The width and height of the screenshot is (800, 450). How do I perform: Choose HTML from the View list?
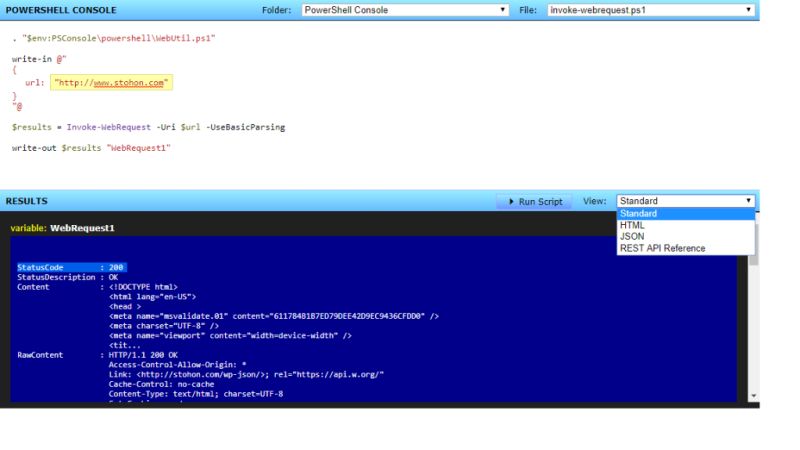click(685, 225)
